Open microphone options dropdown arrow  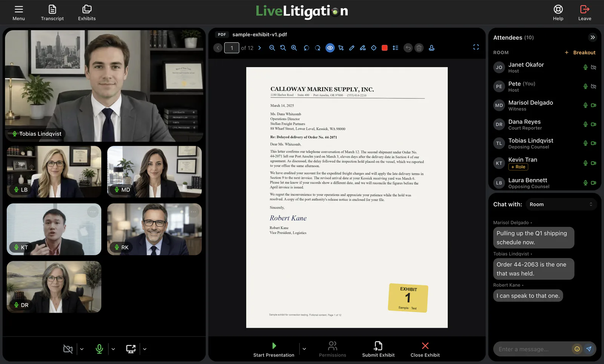tap(113, 349)
